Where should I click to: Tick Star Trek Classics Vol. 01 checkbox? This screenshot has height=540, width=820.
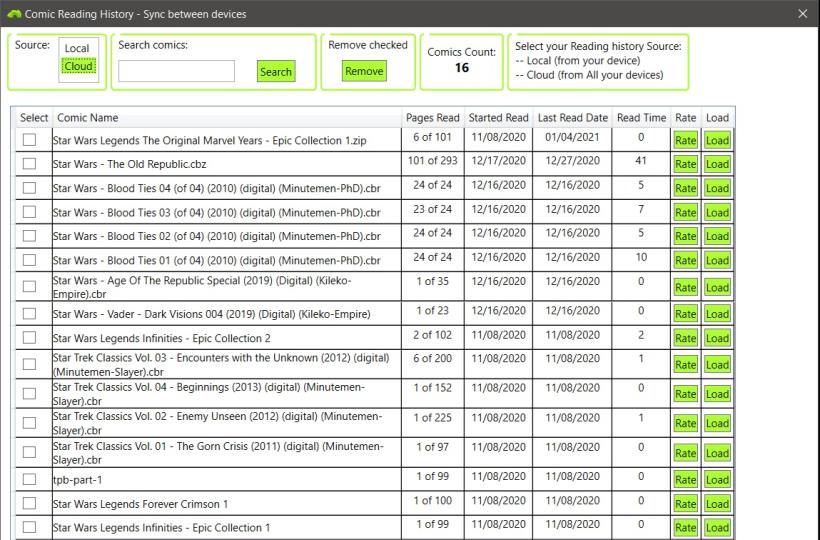(29, 452)
